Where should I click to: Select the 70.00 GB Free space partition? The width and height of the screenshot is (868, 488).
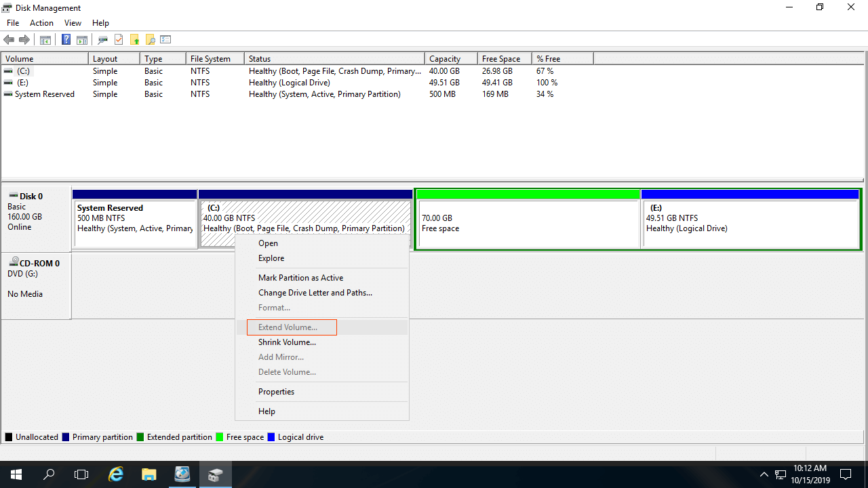pyautogui.click(x=528, y=224)
